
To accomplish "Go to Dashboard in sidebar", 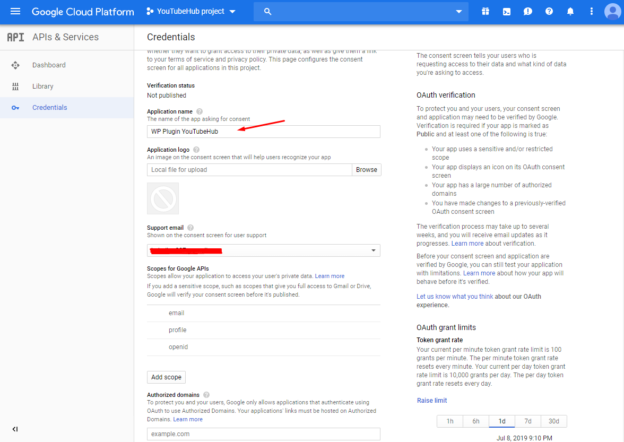I will pyautogui.click(x=47, y=65).
